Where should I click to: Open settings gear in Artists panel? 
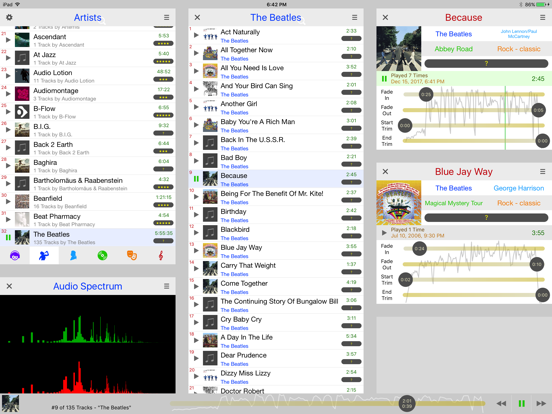click(9, 17)
